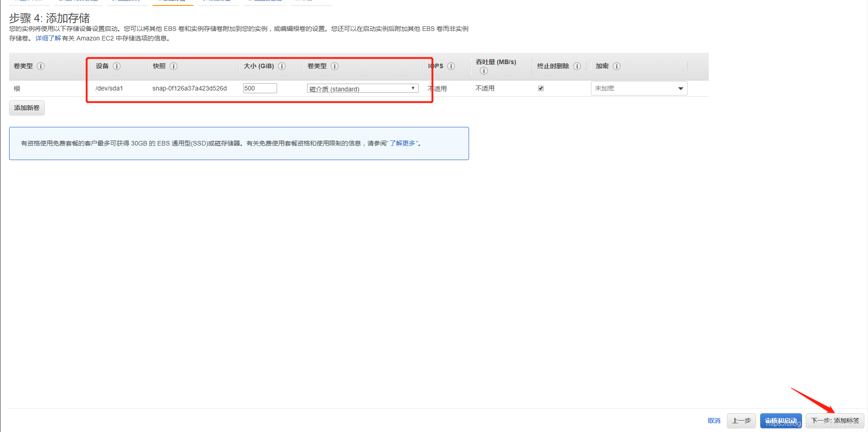Click the 根 volume type cell

coord(17,89)
